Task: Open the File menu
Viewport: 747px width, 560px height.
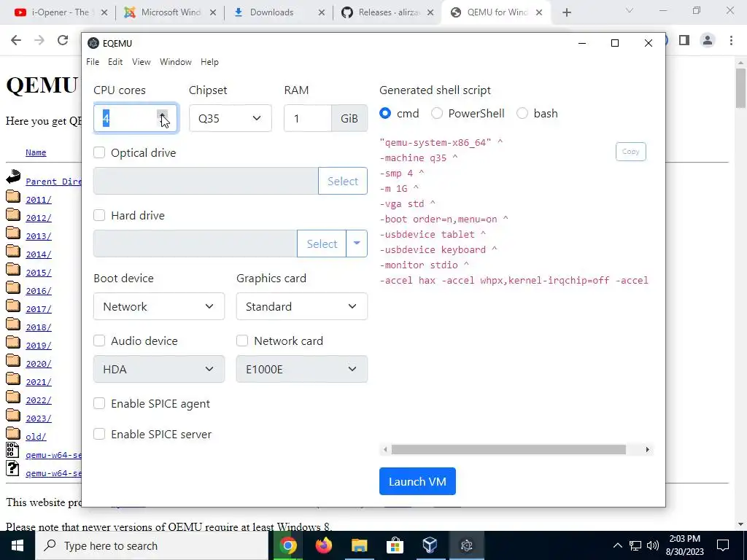Action: [x=93, y=62]
